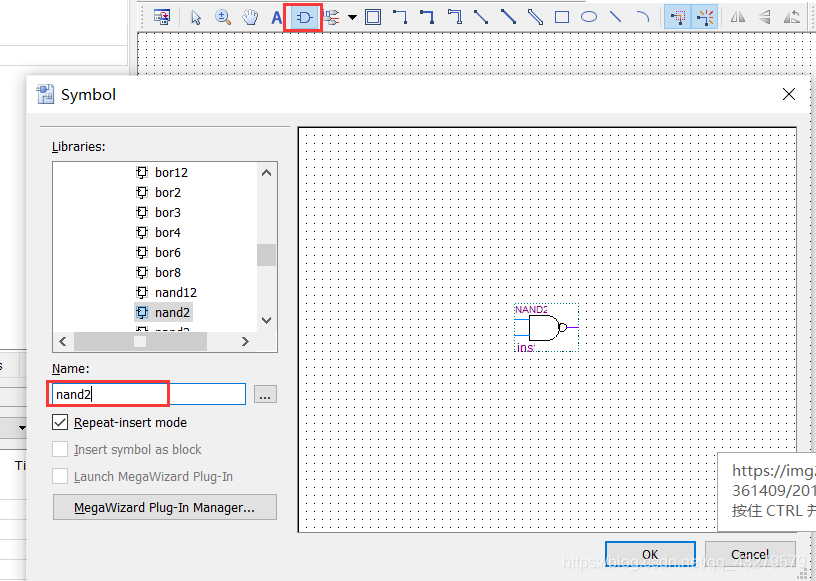Click the Libraries horizontal scrollbar thumb
Viewport: 816px width, 581px height.
coord(140,342)
